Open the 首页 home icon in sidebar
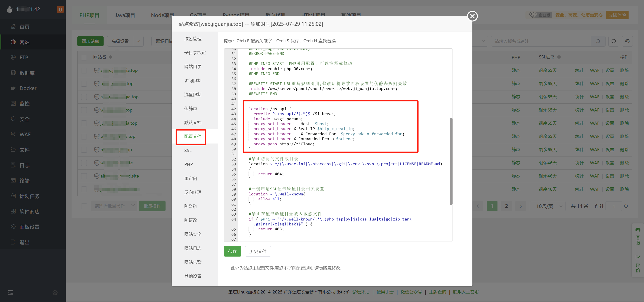644x302 pixels. 13,26
